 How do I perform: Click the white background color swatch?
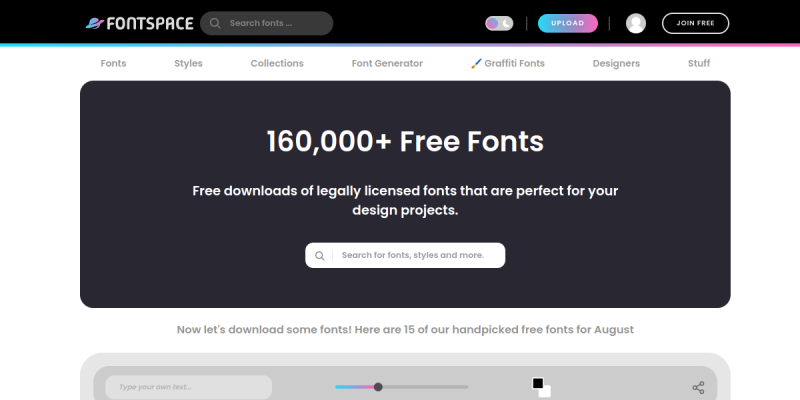tap(545, 391)
